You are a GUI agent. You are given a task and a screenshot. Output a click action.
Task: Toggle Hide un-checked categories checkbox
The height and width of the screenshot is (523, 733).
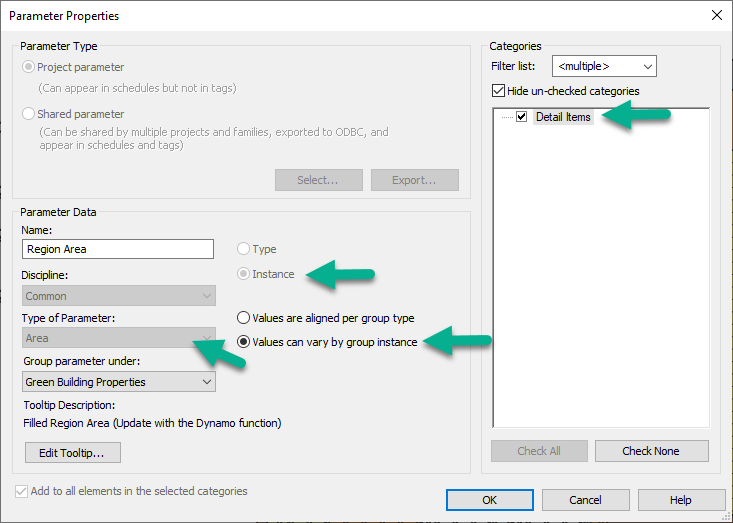pyautogui.click(x=498, y=91)
